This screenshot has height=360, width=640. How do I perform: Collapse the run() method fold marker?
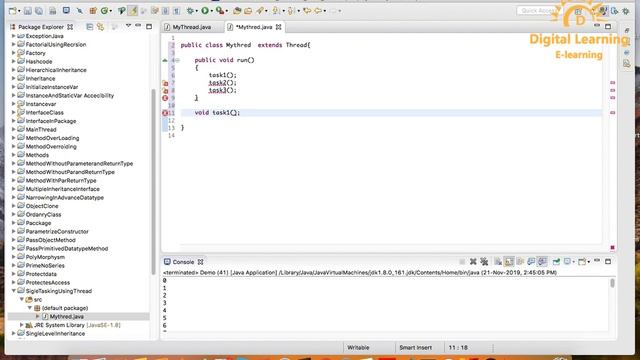coord(178,60)
